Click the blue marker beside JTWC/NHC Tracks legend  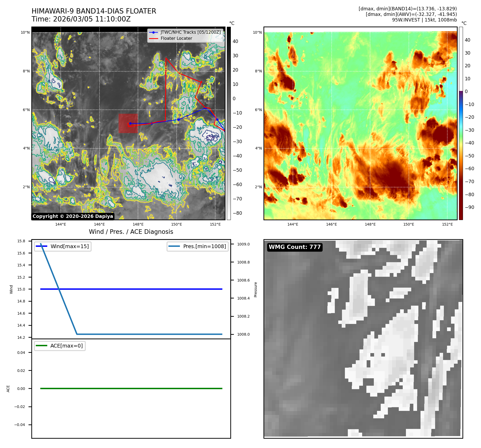pyautogui.click(x=153, y=32)
